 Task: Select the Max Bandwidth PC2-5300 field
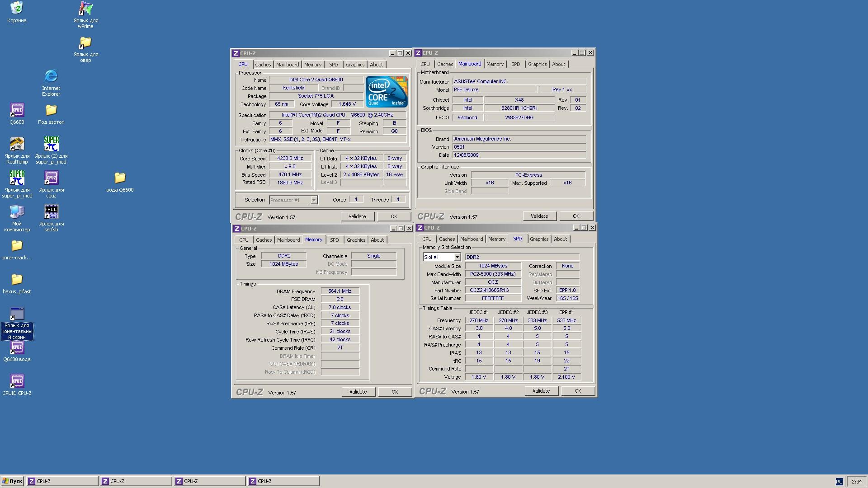(x=493, y=274)
